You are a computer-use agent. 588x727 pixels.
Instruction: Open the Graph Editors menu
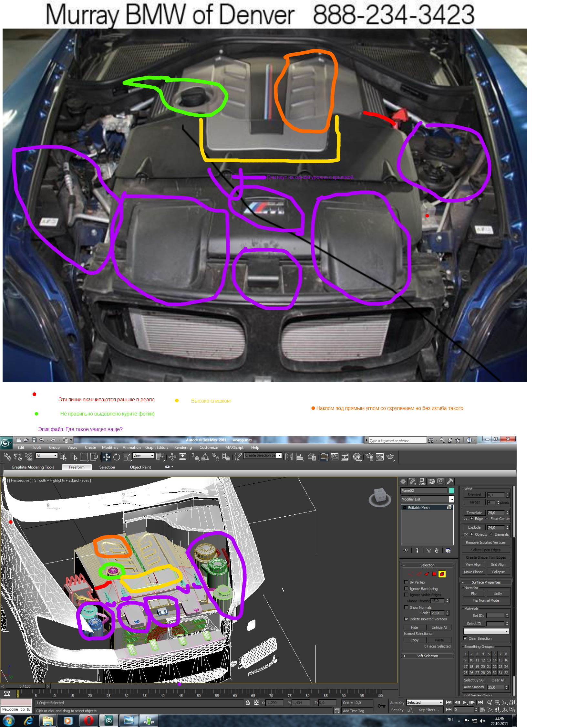coord(157,448)
